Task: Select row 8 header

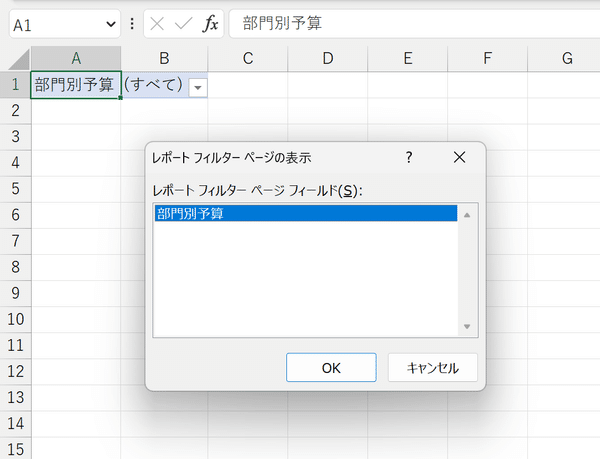Action: (x=15, y=267)
